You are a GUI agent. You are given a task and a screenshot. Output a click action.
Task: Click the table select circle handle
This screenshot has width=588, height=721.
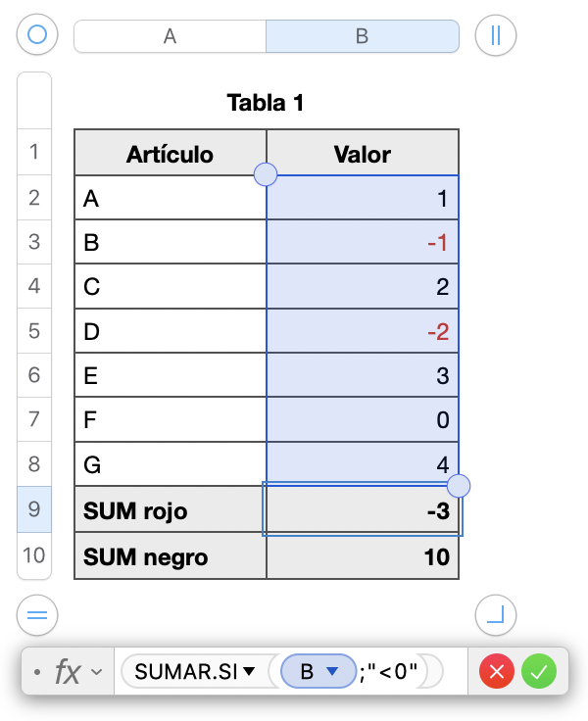(x=37, y=36)
